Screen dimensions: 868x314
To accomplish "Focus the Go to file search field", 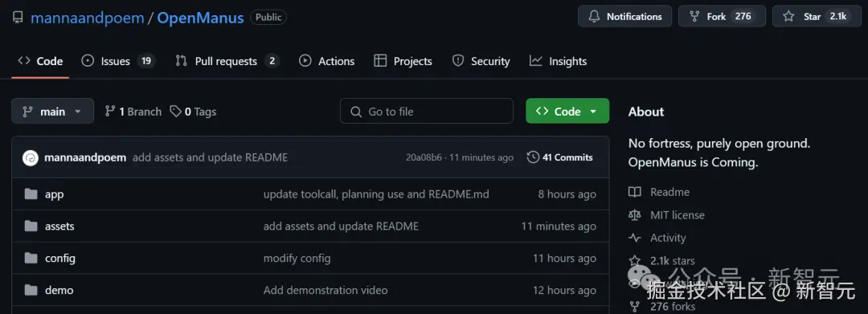I will [x=426, y=111].
